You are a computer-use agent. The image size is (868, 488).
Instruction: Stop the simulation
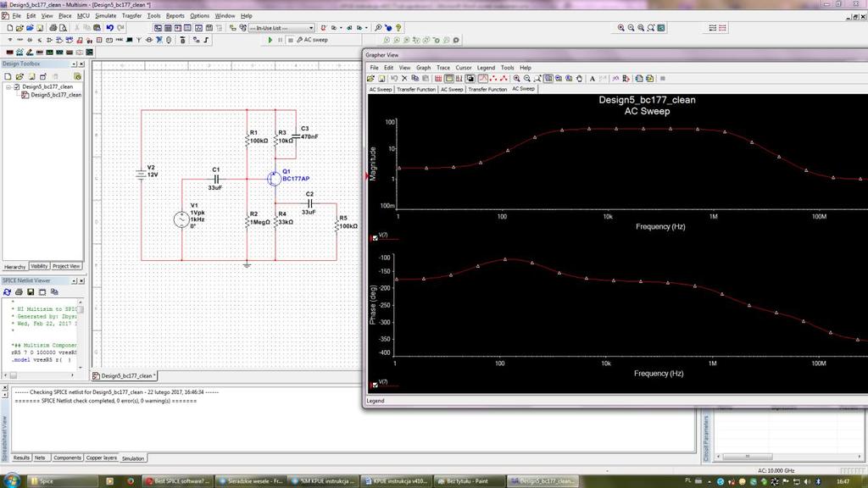290,40
